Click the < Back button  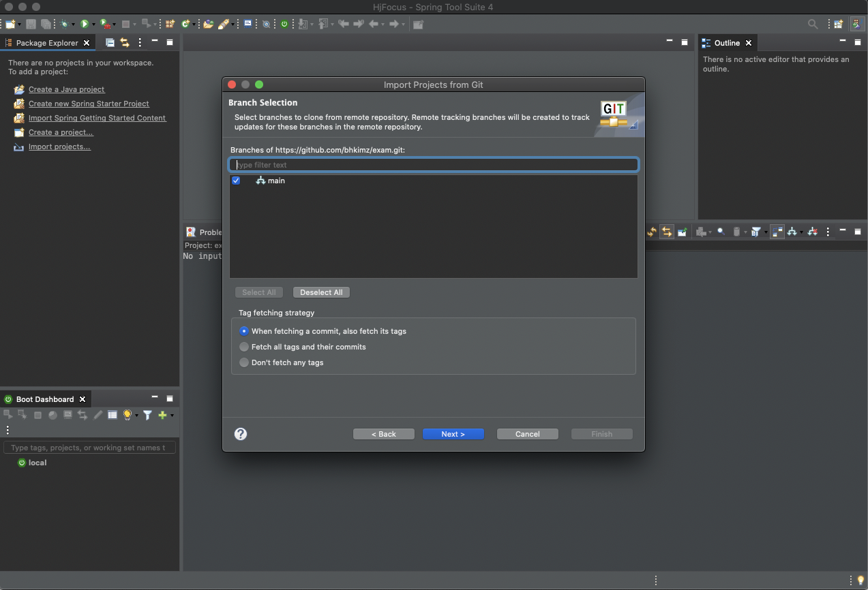tap(384, 434)
